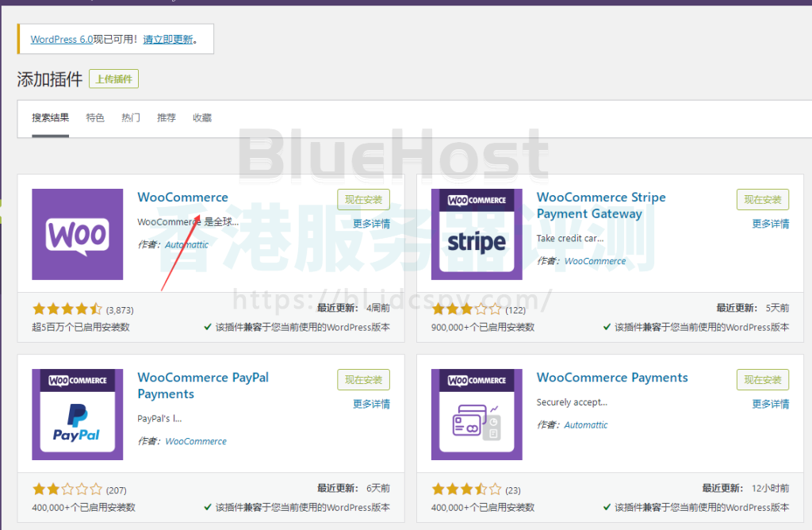Image resolution: width=812 pixels, height=530 pixels.
Task: Click 400,000+个已启用安装数 on the WooCommerce Payments card
Action: [483, 508]
